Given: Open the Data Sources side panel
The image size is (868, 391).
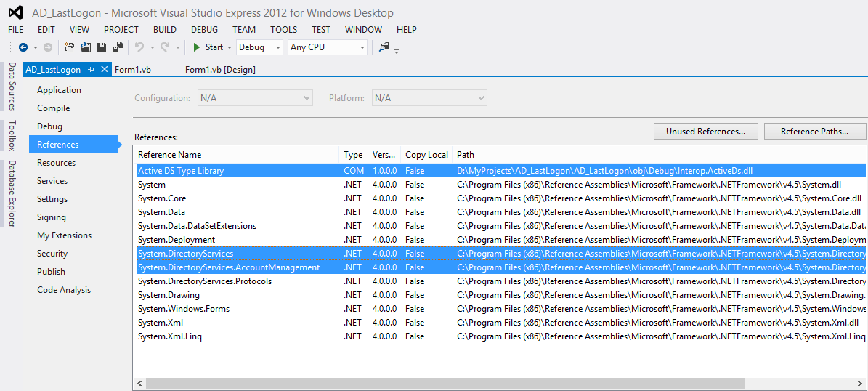Looking at the screenshot, I should [12, 86].
